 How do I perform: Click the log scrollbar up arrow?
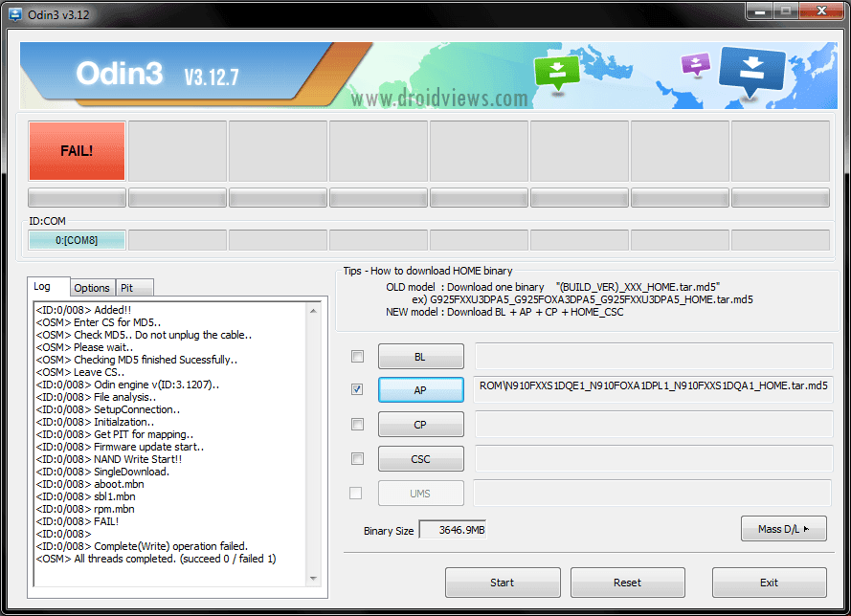(x=313, y=311)
